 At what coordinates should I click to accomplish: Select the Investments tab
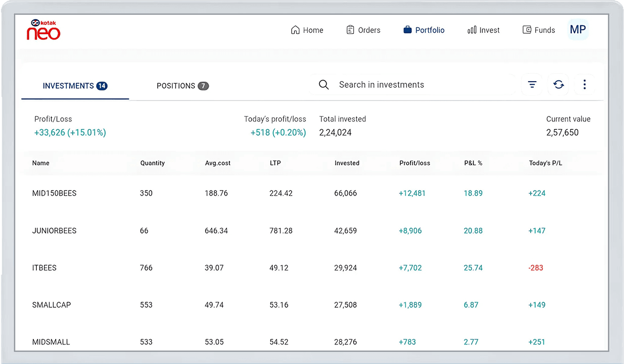pos(75,86)
